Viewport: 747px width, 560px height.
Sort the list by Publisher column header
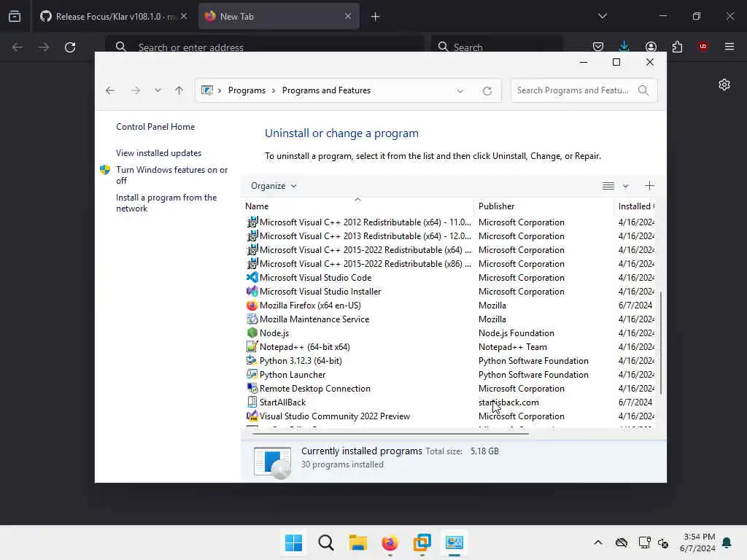click(543, 206)
